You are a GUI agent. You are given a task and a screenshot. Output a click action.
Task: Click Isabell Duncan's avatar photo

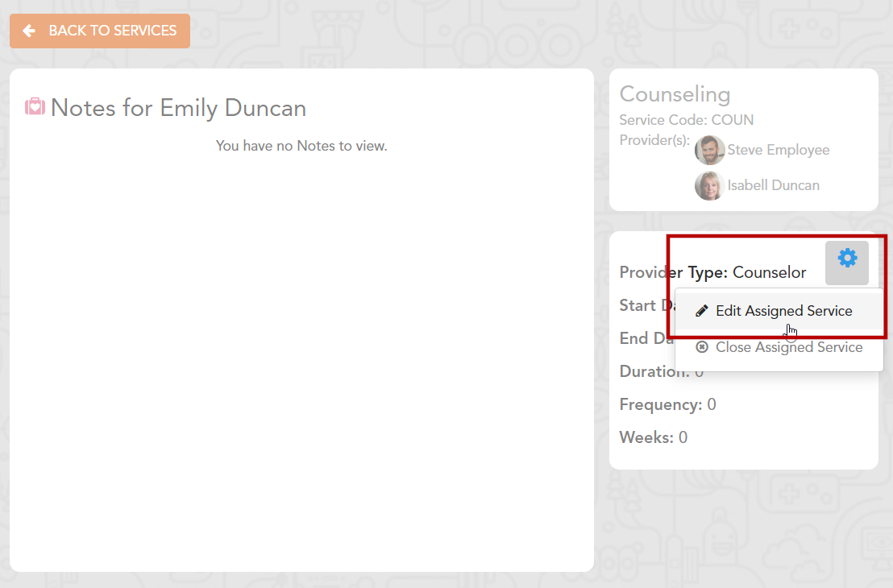(709, 185)
